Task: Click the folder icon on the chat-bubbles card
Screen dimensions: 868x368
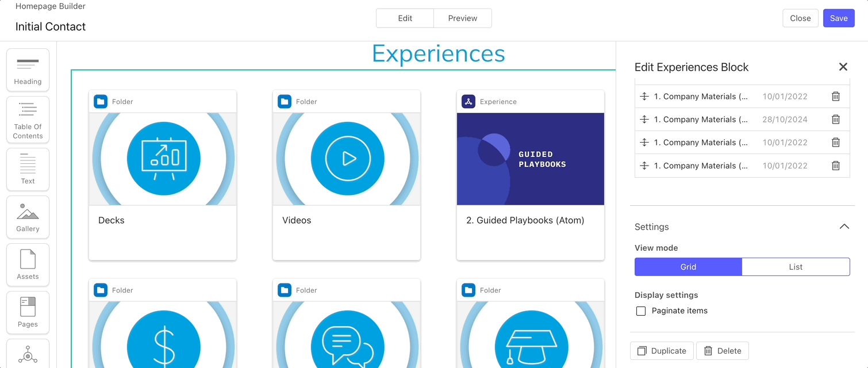Action: coord(285,290)
